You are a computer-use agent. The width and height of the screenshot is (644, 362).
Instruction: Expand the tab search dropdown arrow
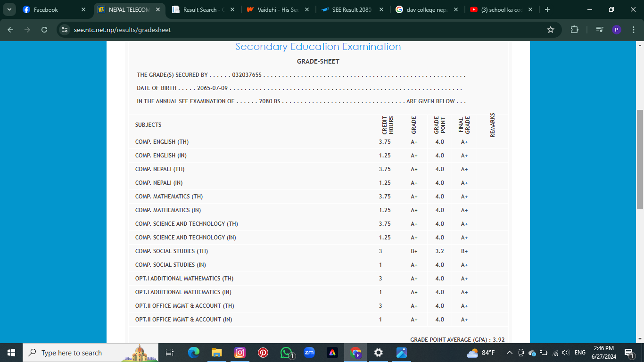click(x=9, y=9)
